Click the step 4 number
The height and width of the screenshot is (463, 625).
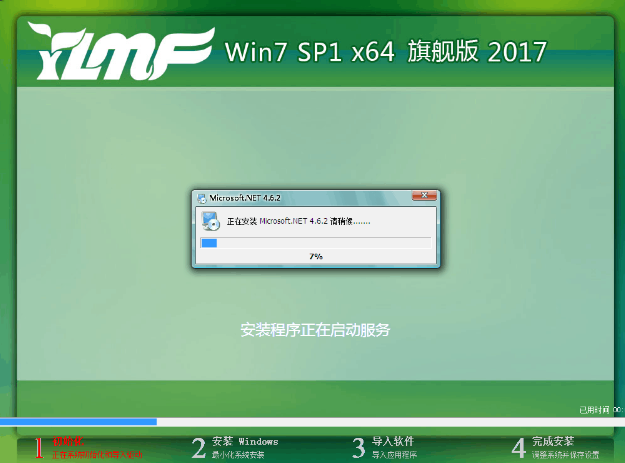pyautogui.click(x=518, y=447)
